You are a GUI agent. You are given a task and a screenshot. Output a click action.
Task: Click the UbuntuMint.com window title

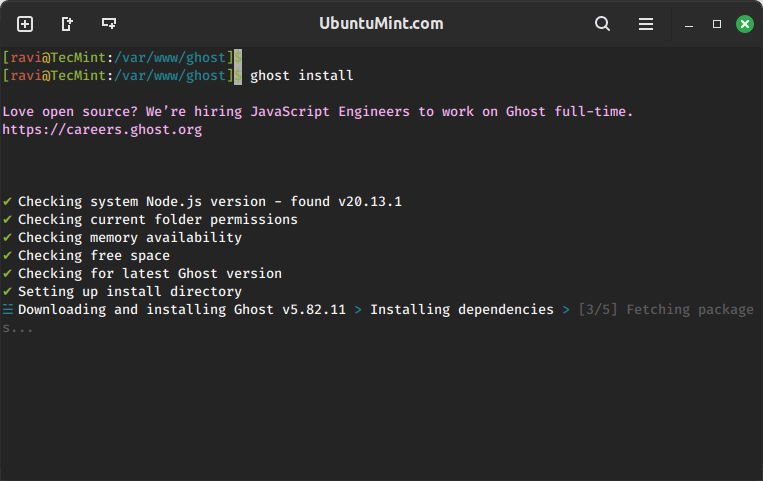(381, 23)
